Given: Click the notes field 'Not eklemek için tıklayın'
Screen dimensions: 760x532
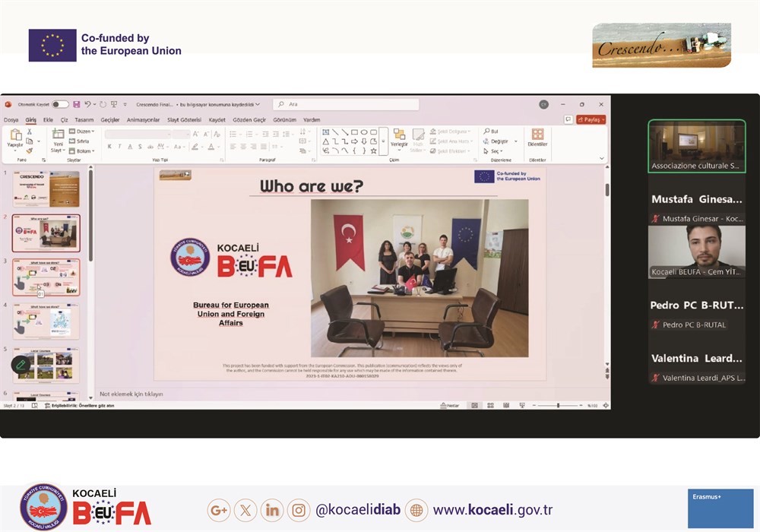Looking at the screenshot, I should click(x=131, y=394).
